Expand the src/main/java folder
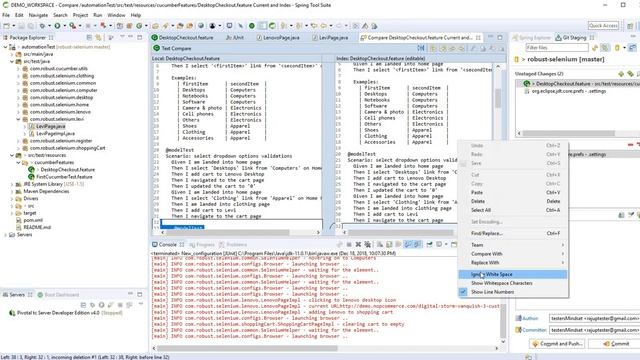The image size is (640, 360). (x=12, y=54)
